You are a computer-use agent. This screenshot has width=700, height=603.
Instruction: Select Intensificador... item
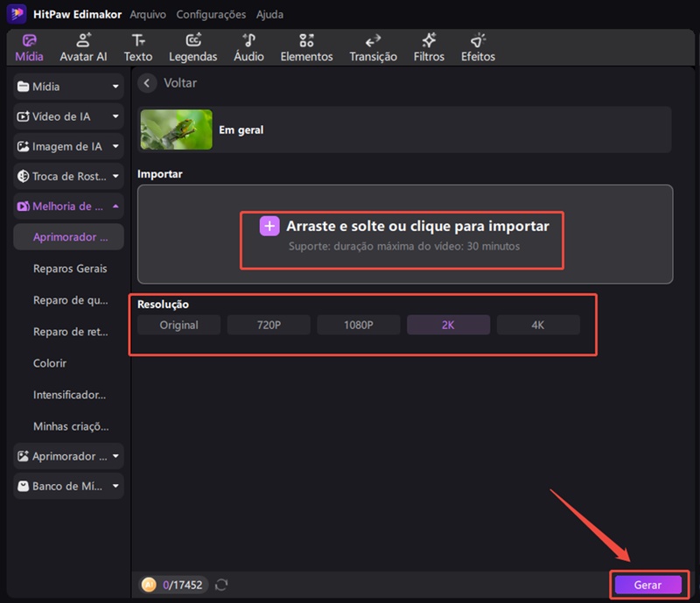70,395
